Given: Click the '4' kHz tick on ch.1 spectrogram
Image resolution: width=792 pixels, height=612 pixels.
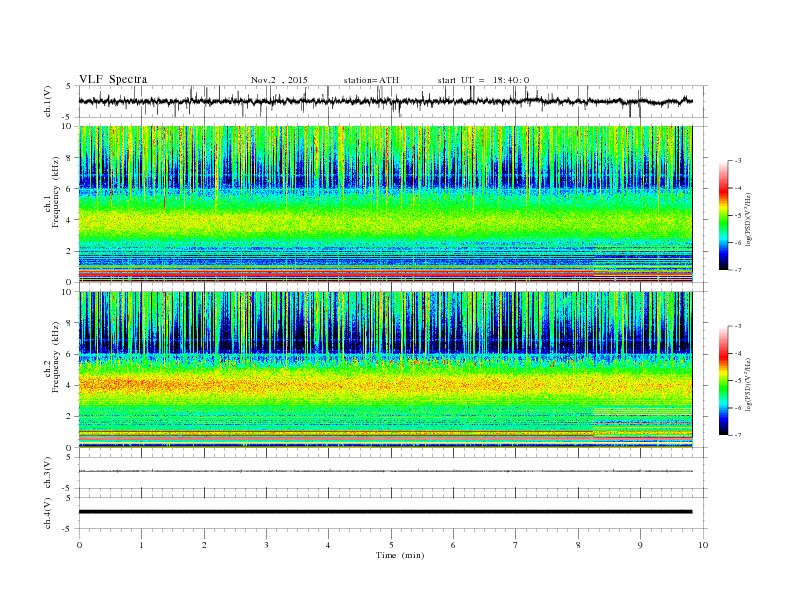Looking at the screenshot, I should tap(69, 220).
